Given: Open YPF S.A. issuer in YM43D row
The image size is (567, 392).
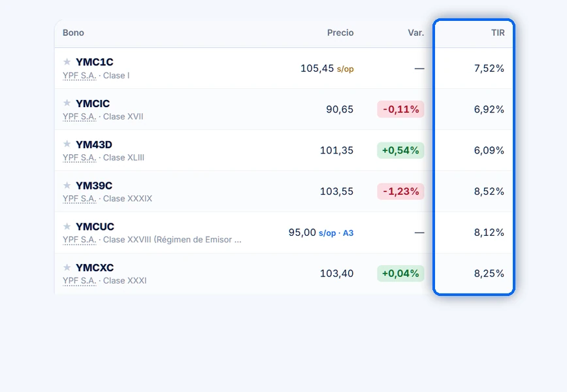Looking at the screenshot, I should point(80,157).
